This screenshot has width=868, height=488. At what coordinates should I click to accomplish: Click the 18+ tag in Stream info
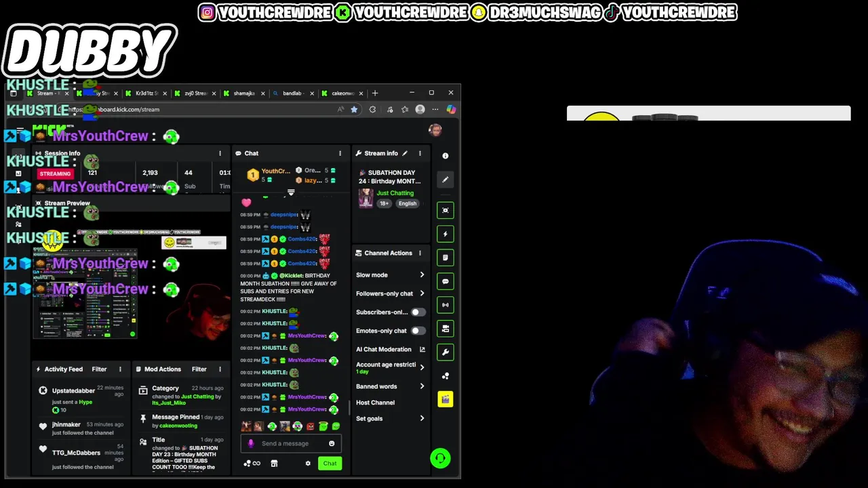pyautogui.click(x=384, y=203)
